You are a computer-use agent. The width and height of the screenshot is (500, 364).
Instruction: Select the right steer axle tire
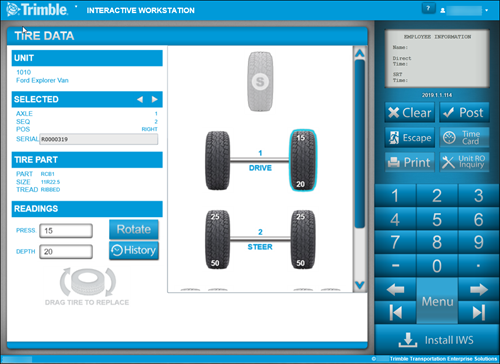(303, 239)
